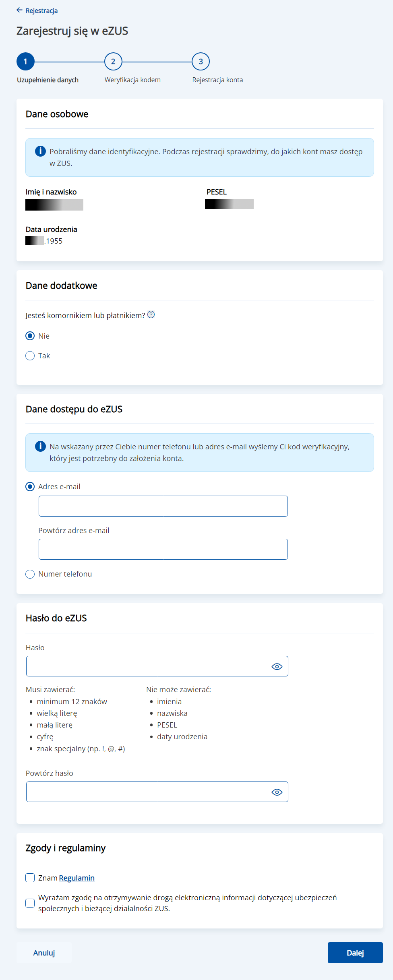Check the Znam Regulamin checkbox
The image size is (393, 980).
coord(30,878)
